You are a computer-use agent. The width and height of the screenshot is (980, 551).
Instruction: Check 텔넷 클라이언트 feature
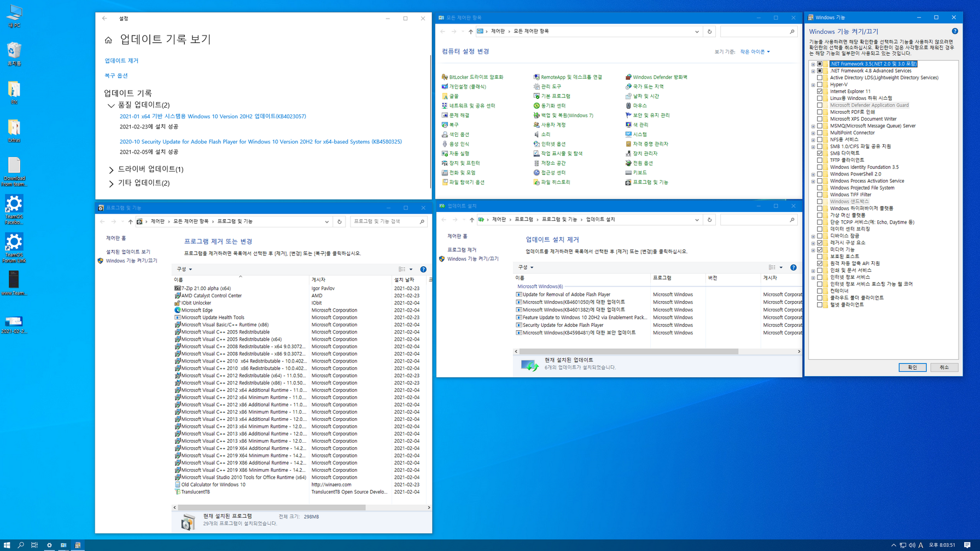click(820, 304)
